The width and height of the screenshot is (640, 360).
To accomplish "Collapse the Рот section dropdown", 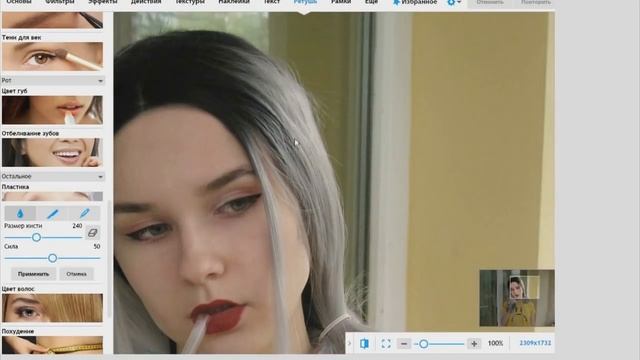I will pos(100,81).
